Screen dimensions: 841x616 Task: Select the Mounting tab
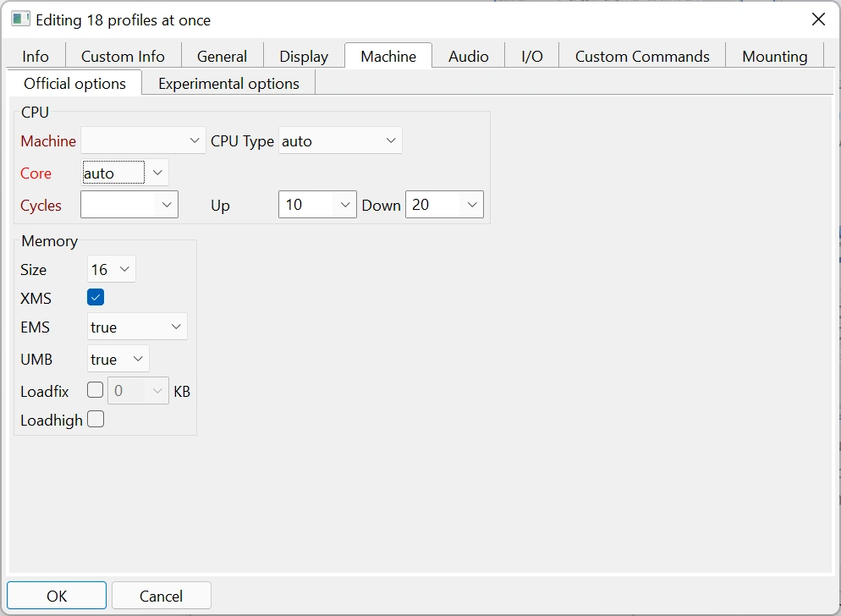[774, 56]
